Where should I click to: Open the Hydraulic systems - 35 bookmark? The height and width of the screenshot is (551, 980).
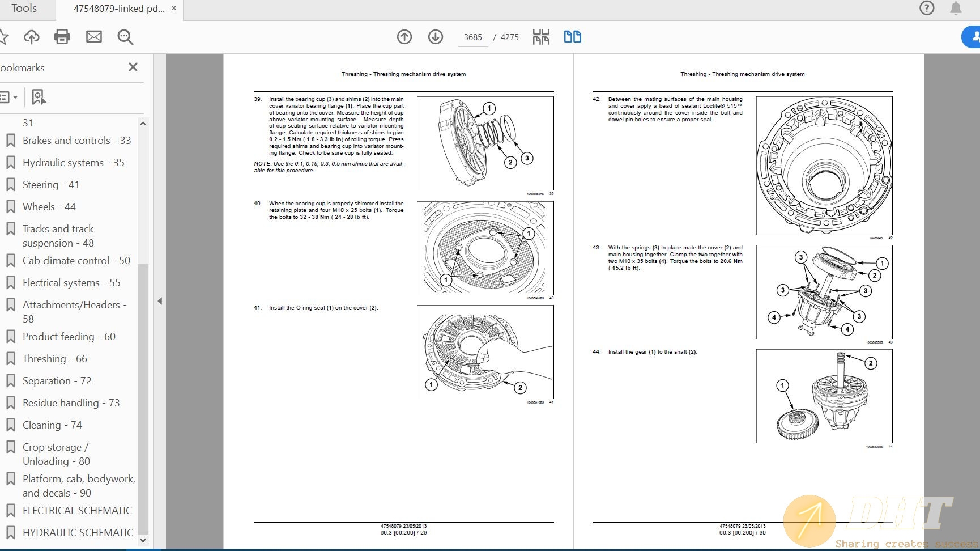click(x=73, y=163)
